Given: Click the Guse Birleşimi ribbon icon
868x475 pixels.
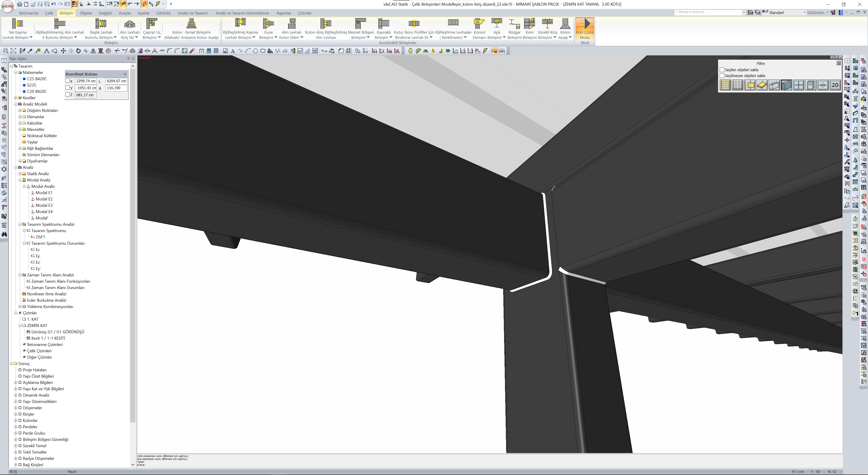Looking at the screenshot, I should coord(268,24).
